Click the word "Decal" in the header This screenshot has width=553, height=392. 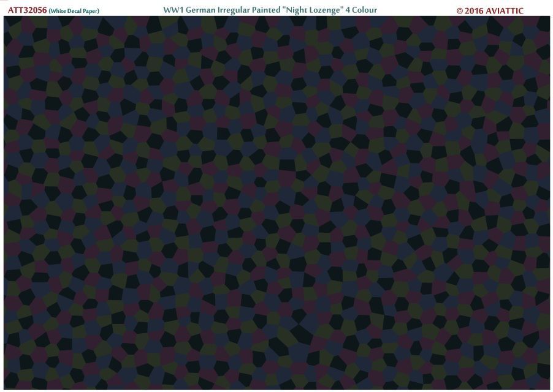click(x=75, y=11)
